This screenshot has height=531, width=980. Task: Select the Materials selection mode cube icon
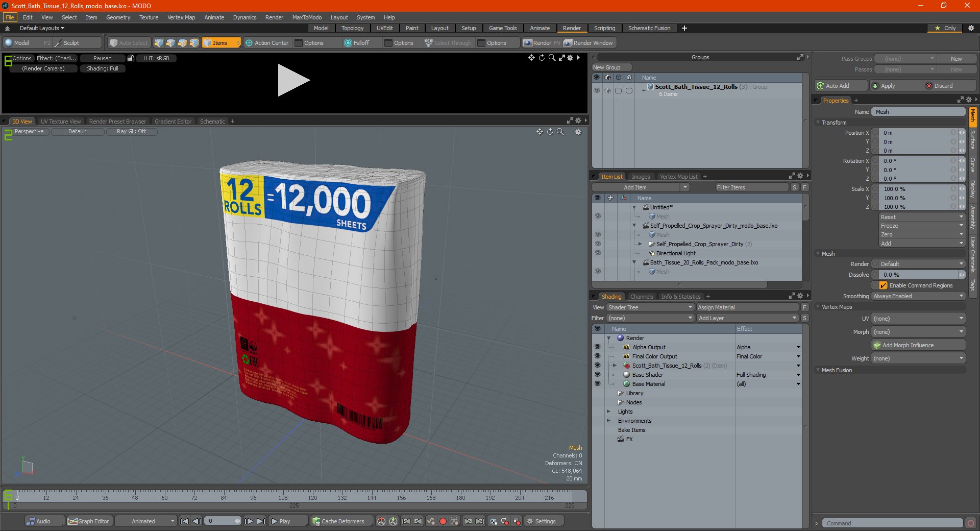click(x=194, y=43)
